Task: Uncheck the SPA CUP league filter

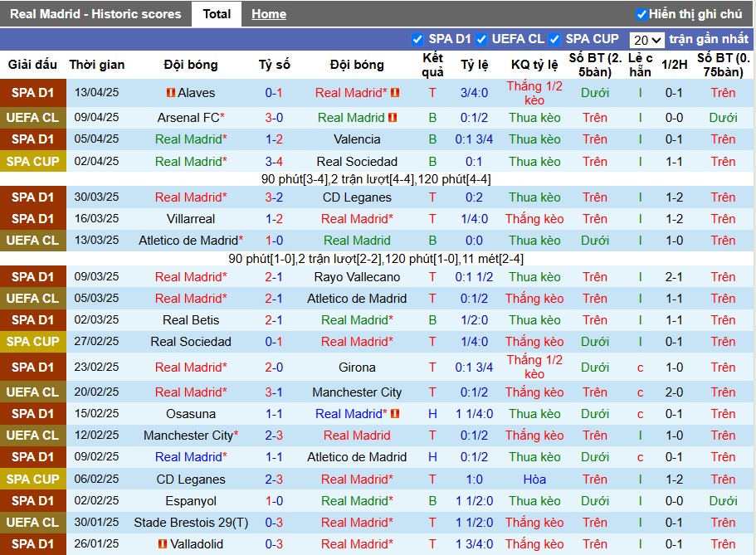Action: 554,39
